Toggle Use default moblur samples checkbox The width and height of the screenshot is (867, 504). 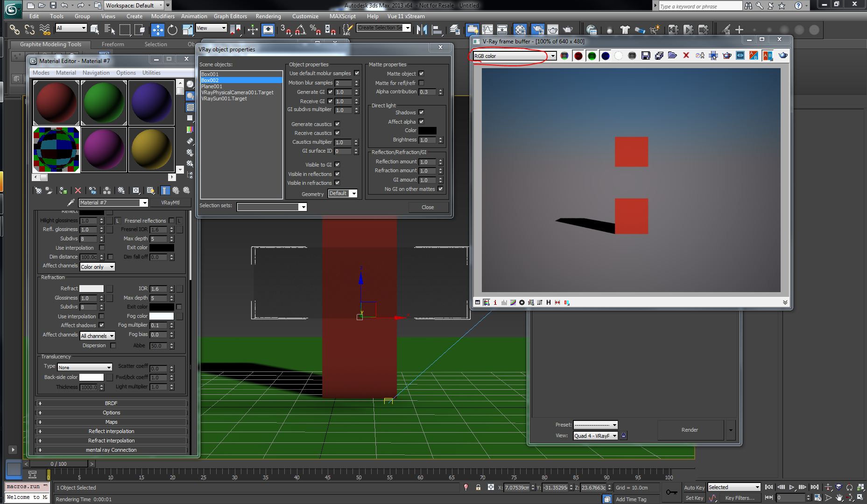coord(357,73)
